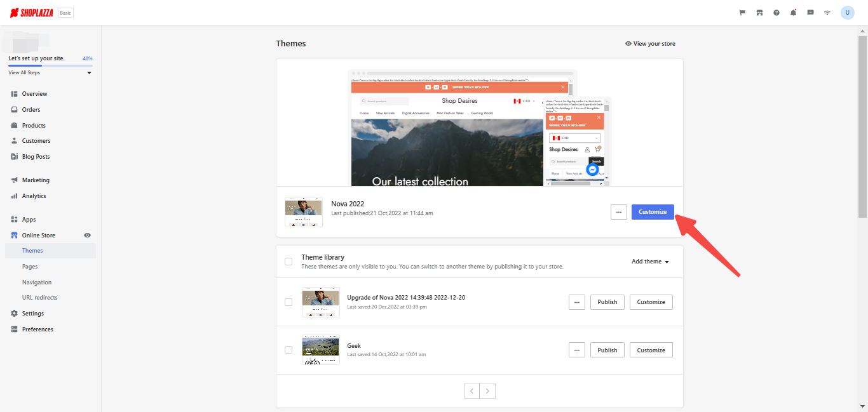
Task: Tick the checkbox for Geek theme
Action: click(x=288, y=350)
